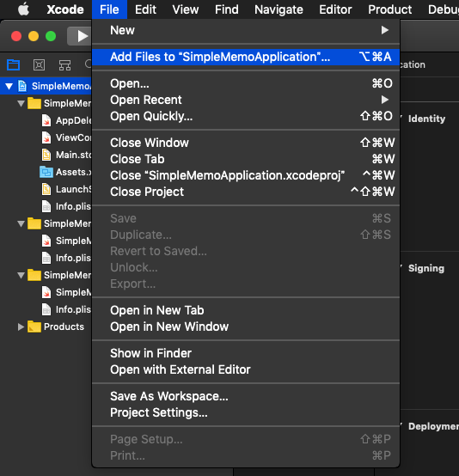459x476 pixels.
Task: Select the SimpleMemoApplication project file icon
Action: [x=22, y=86]
